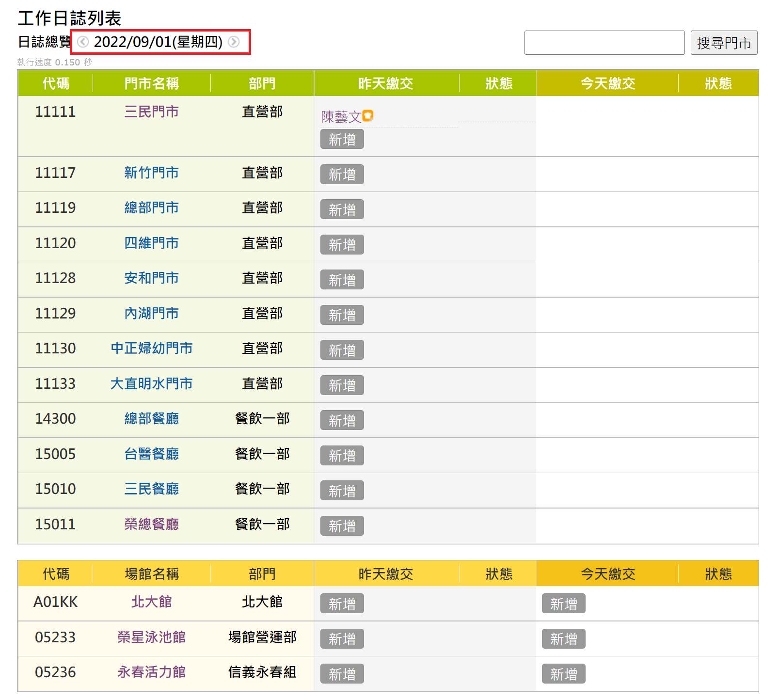778x700 pixels.
Task: Click 新增 for 安和門市 row
Action: pyautogui.click(x=342, y=280)
